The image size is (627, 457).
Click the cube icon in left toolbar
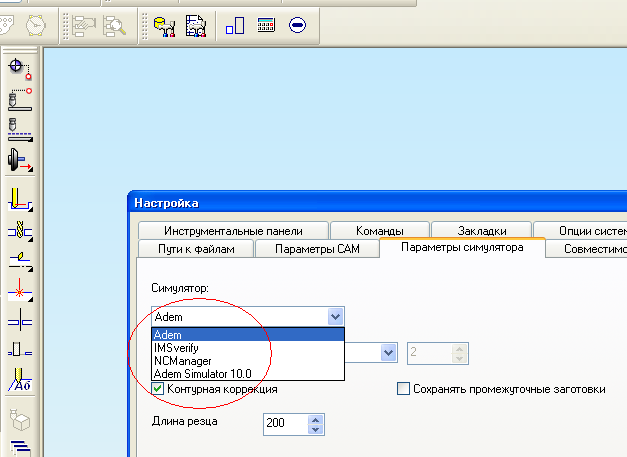coord(19,415)
